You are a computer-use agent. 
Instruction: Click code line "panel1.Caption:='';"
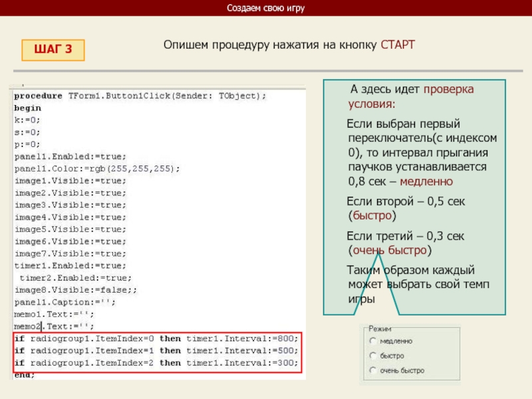pos(65,303)
